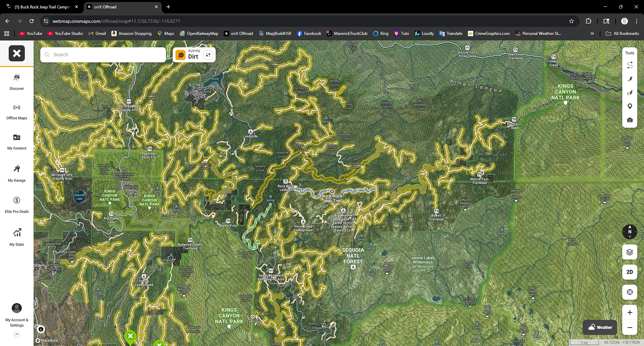Open the Discover panel
The height and width of the screenshot is (346, 644).
(x=17, y=82)
